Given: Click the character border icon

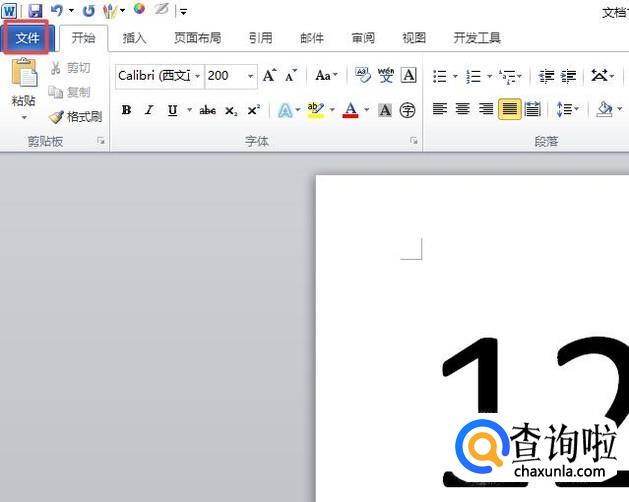Looking at the screenshot, I should pyautogui.click(x=408, y=75).
